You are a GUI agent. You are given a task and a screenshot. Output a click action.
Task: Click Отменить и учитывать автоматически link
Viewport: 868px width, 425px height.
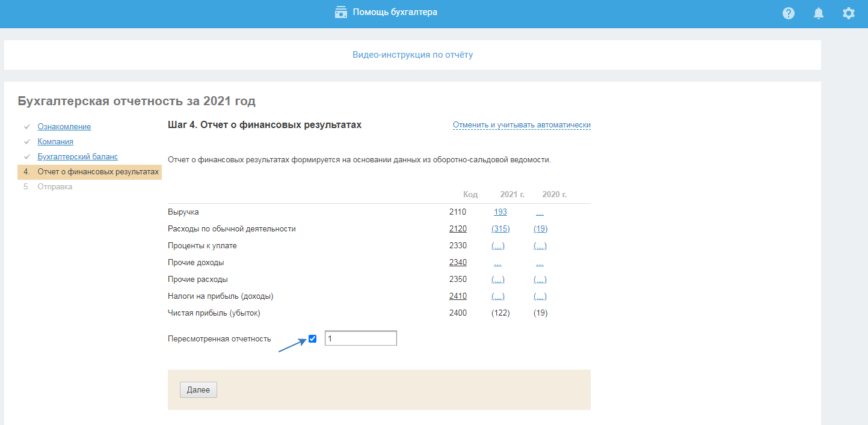[522, 125]
